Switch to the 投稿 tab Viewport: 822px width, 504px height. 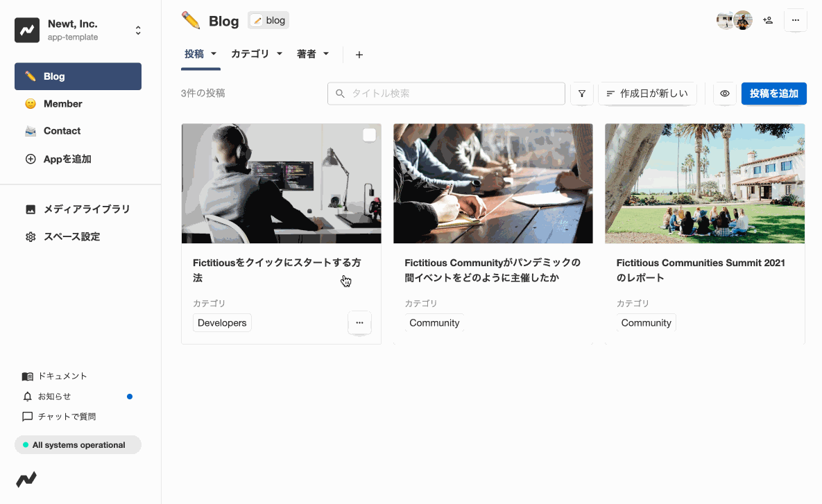click(200, 53)
